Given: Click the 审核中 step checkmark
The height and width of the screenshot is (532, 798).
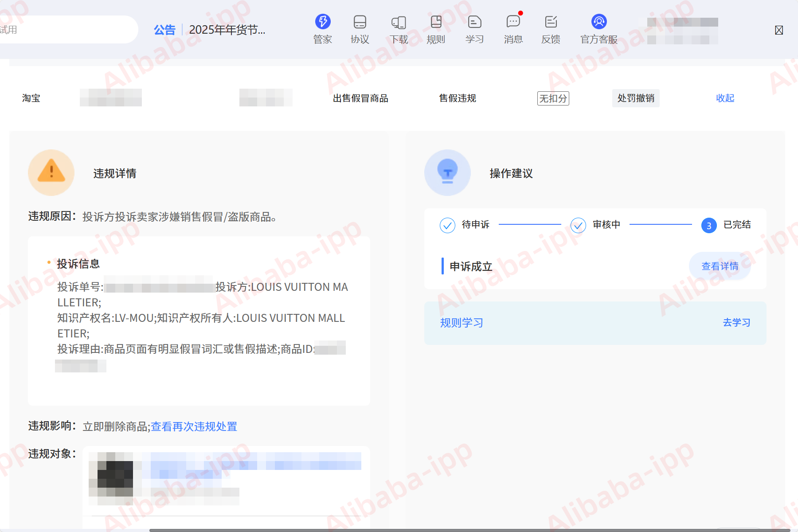Looking at the screenshot, I should pyautogui.click(x=578, y=225).
